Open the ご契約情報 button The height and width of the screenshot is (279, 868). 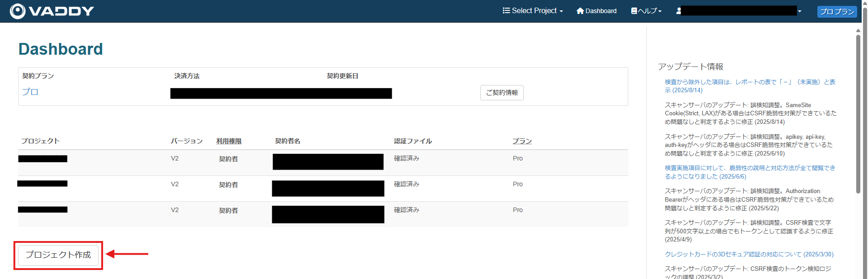(x=502, y=93)
